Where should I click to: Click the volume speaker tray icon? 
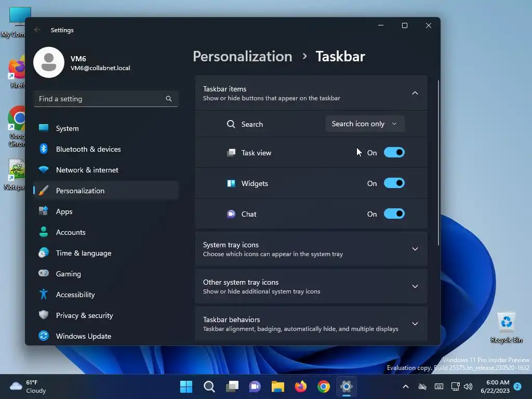(468, 387)
